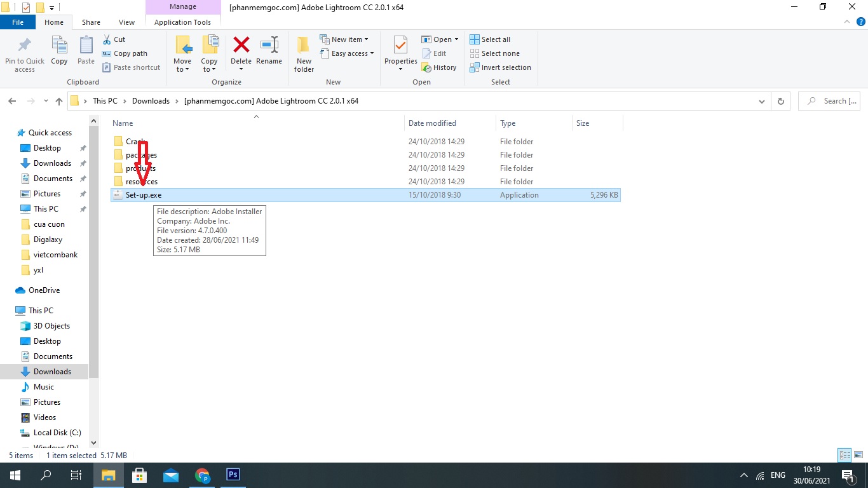This screenshot has width=868, height=488.
Task: Click Paste shortcut in the ribbon
Action: tap(131, 67)
